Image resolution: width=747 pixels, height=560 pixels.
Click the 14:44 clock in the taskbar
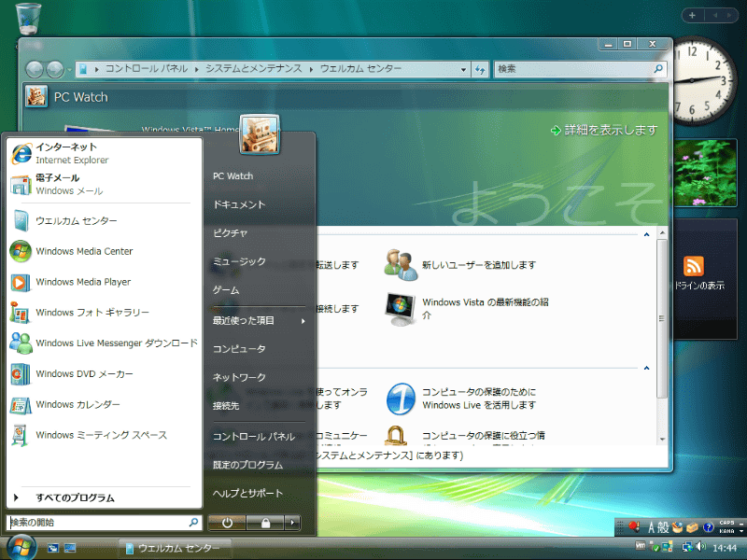(725, 548)
